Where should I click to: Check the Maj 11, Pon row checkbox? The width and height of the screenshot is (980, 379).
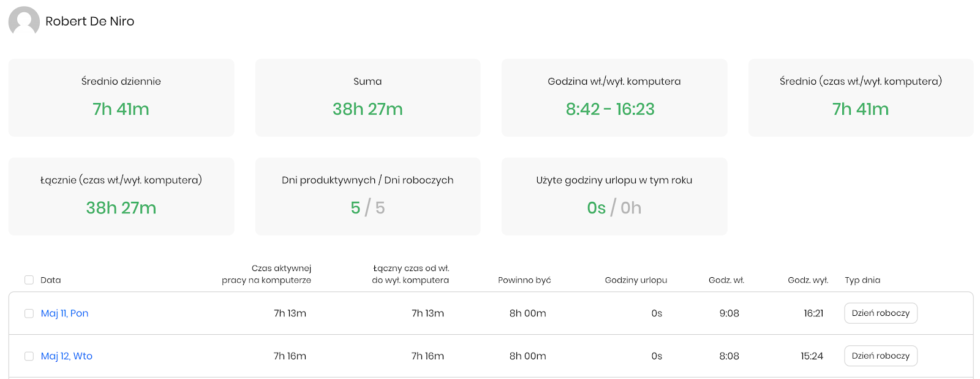(29, 313)
